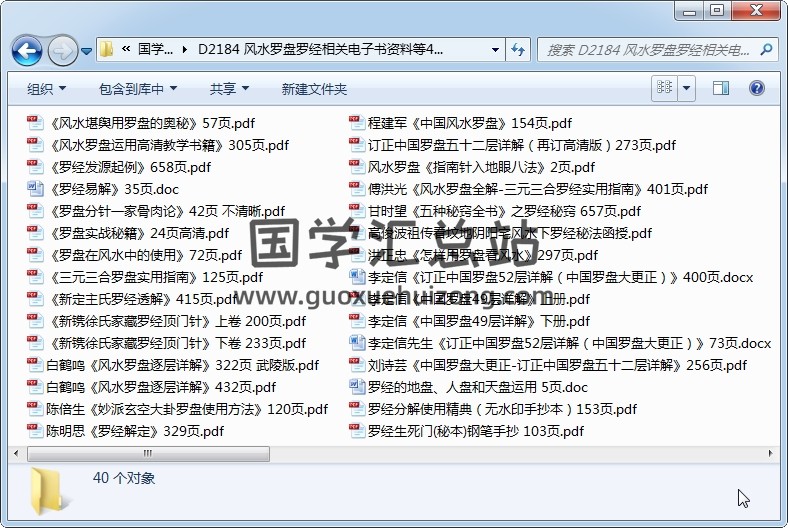Click the horizontal scrollbar thumb
Image resolution: width=788 pixels, height=528 pixels.
(x=148, y=454)
